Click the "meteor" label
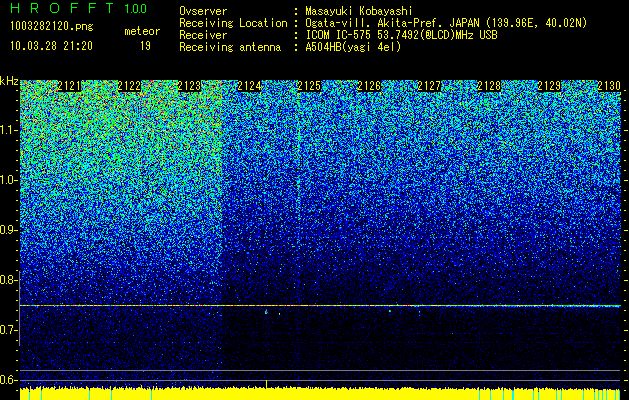The image size is (629, 400). [x=142, y=31]
